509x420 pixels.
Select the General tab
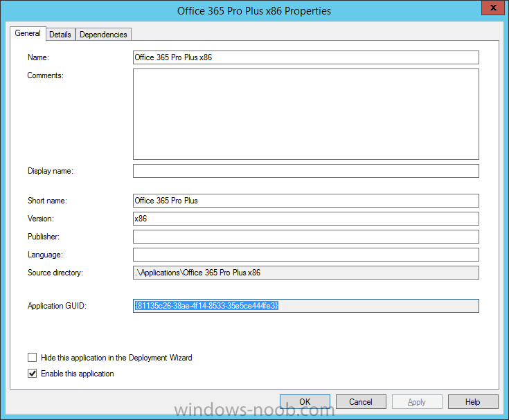pos(28,33)
